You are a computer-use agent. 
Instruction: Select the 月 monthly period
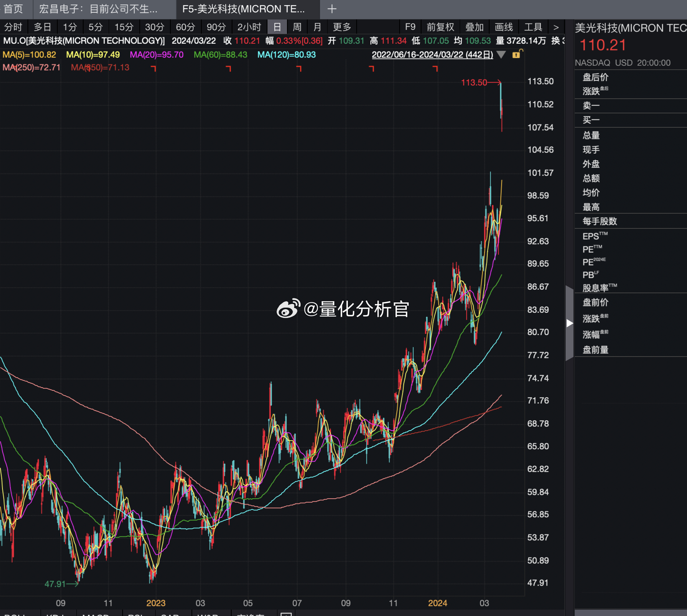click(x=317, y=27)
